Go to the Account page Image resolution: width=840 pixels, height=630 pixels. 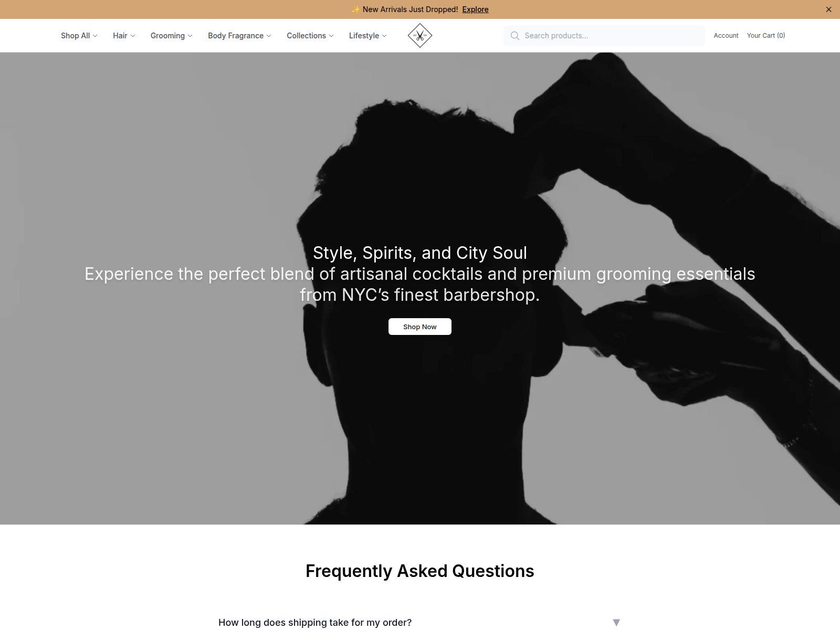726,36
